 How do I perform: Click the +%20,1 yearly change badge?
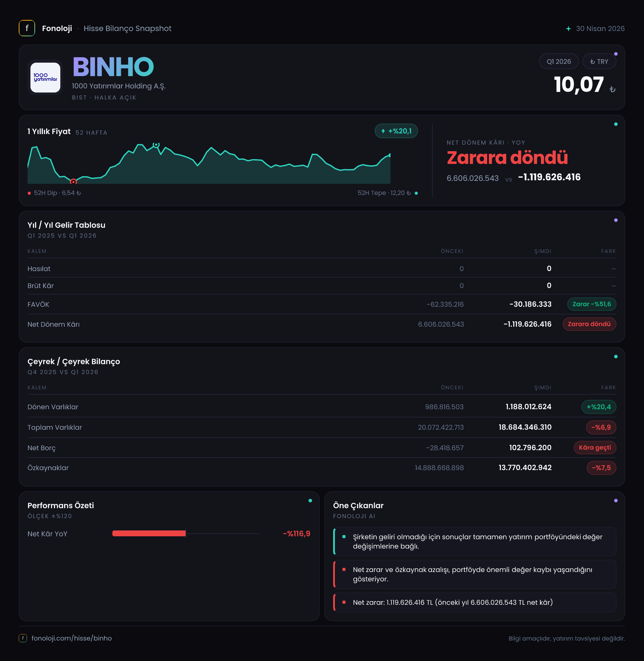[396, 131]
